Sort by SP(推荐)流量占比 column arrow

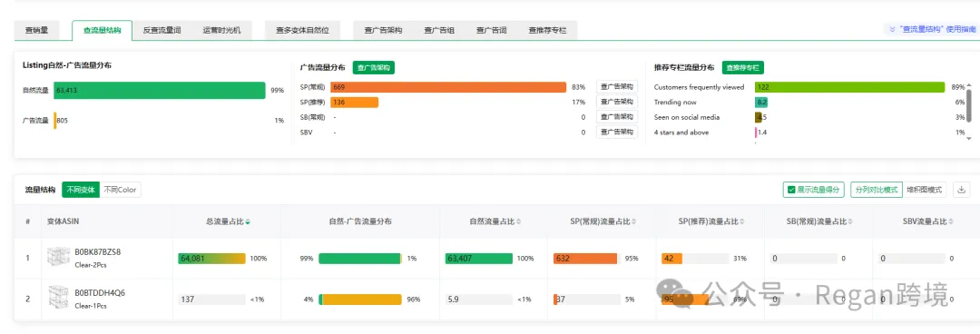tap(743, 221)
